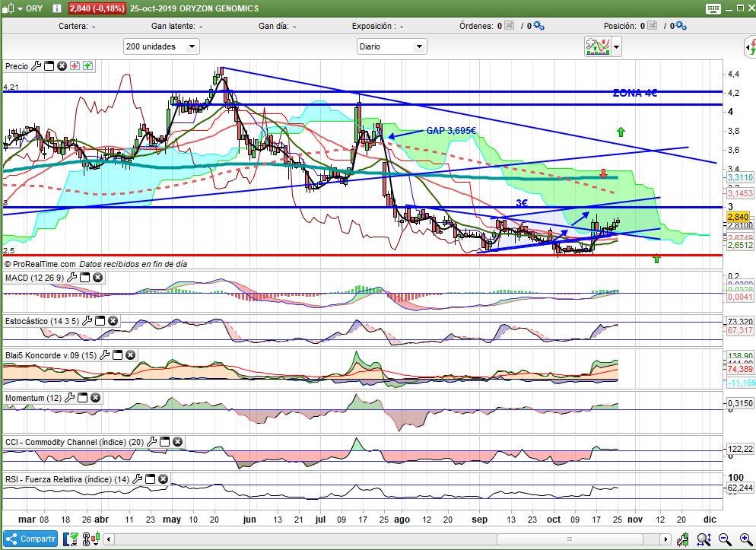Click the chart template icon beside Compartir
This screenshot has width=756, height=550.
(71, 539)
